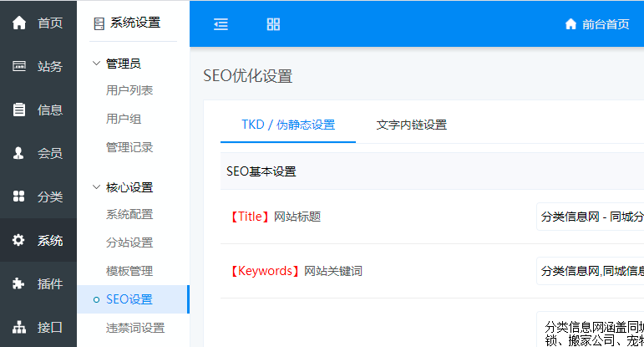644x347 pixels.
Task: Click the home icon in the dark sidebar
Action: pyautogui.click(x=18, y=23)
